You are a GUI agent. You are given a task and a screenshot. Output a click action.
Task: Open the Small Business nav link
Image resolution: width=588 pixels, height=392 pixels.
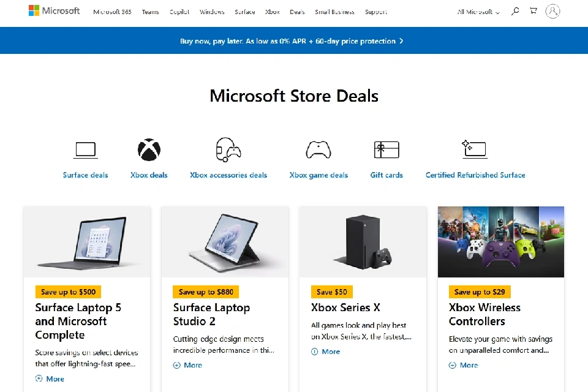coord(334,12)
